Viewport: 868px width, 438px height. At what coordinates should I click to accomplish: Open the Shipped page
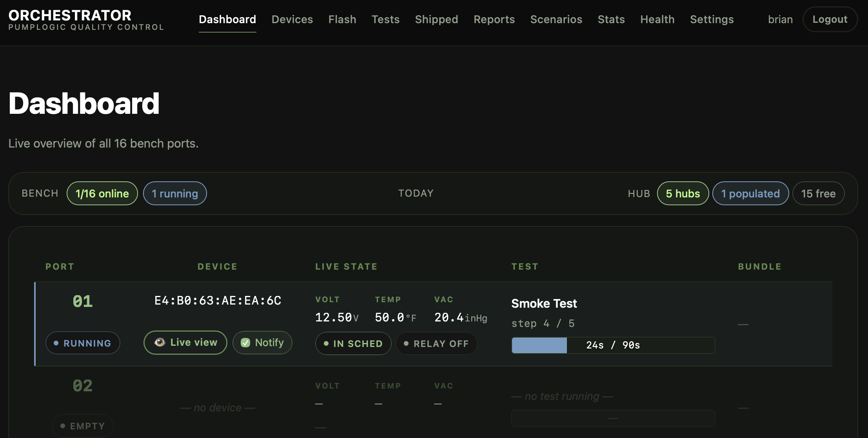[436, 19]
